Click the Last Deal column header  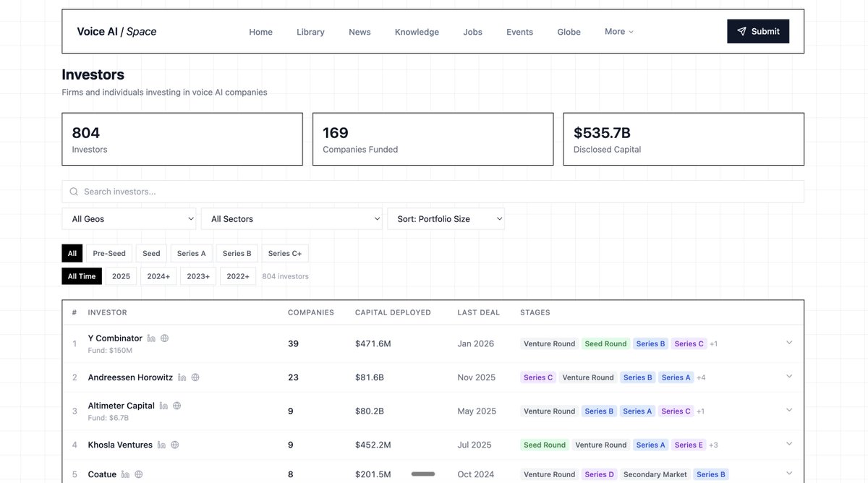pos(479,313)
